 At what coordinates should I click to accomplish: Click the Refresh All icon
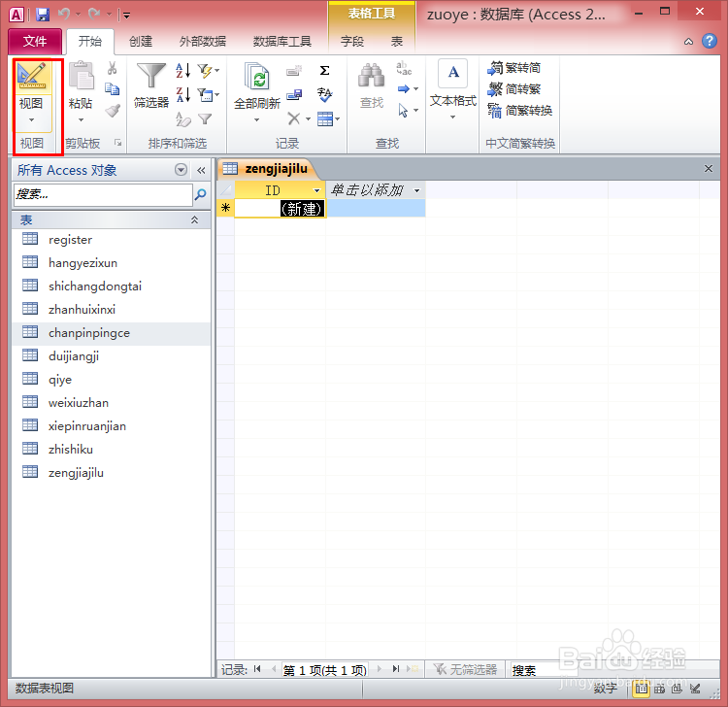point(257,76)
